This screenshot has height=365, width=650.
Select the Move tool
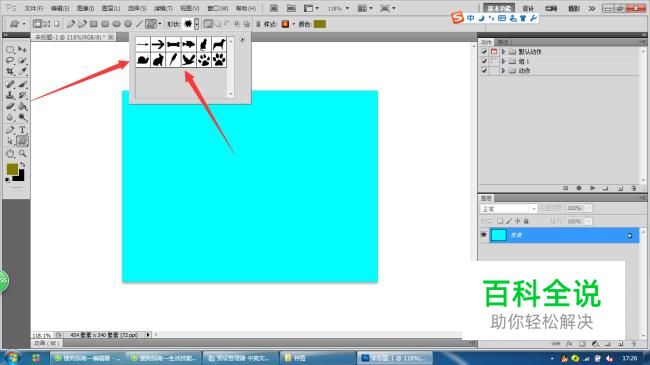[22, 50]
